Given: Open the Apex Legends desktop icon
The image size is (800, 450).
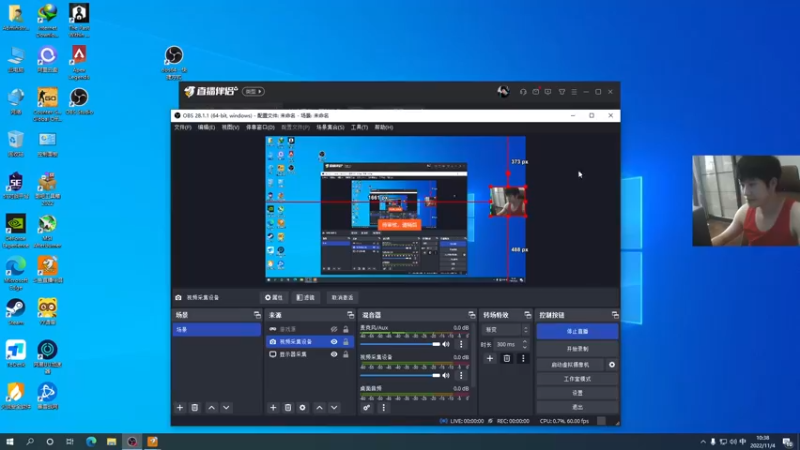Looking at the screenshot, I should tap(79, 62).
